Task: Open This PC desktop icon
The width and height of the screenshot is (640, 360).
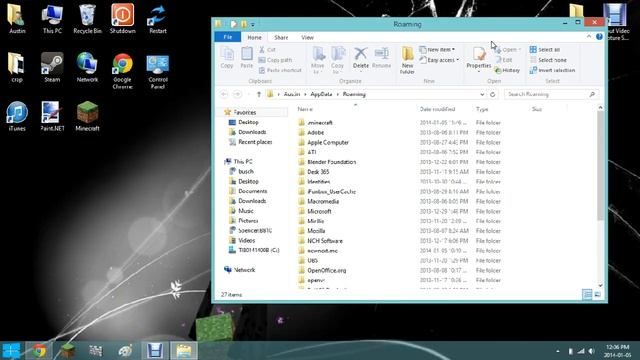Action: point(52,19)
